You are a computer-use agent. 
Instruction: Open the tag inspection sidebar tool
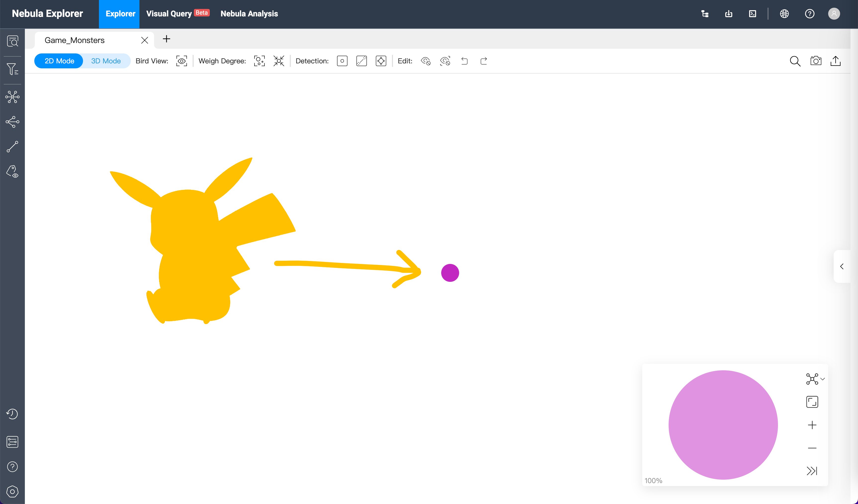13,172
